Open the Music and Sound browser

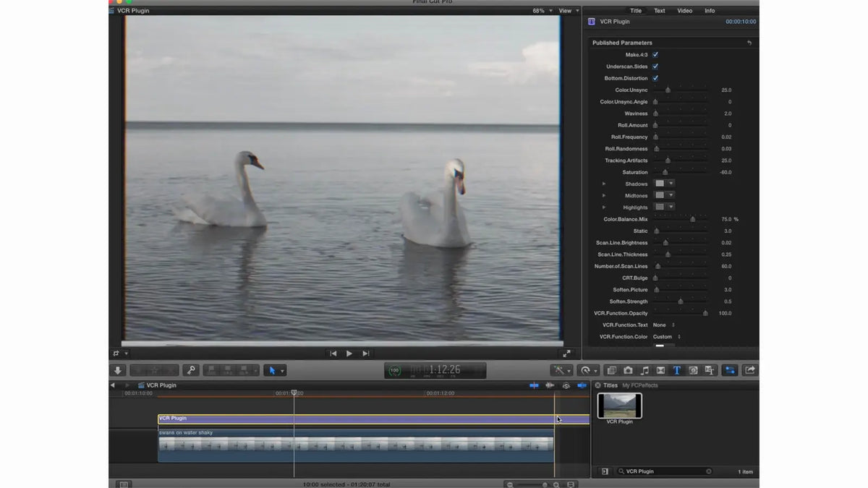pyautogui.click(x=644, y=370)
